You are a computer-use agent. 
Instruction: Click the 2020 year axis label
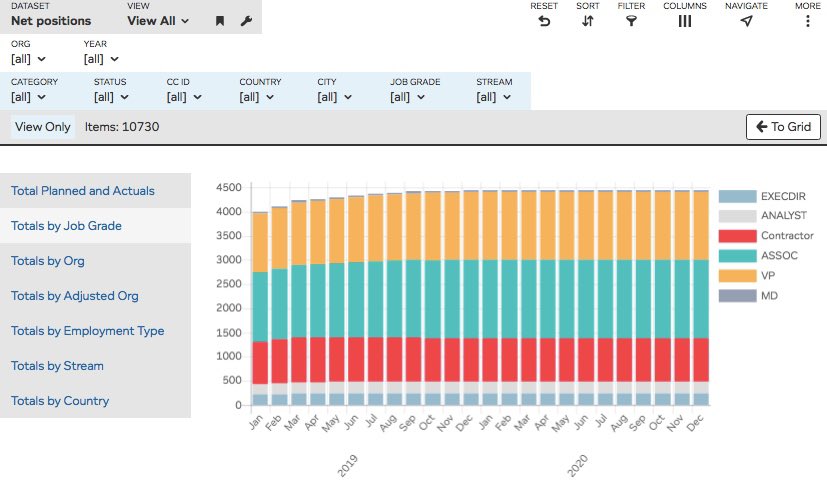coord(577,466)
